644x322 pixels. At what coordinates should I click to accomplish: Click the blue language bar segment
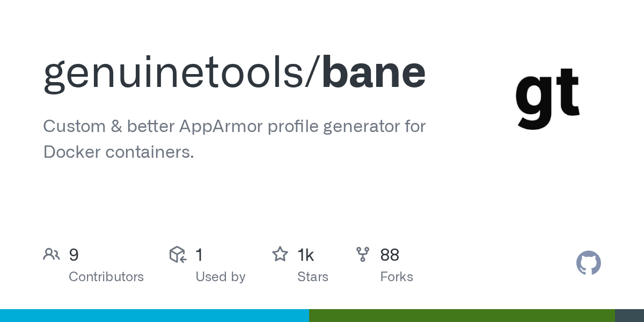point(155,316)
